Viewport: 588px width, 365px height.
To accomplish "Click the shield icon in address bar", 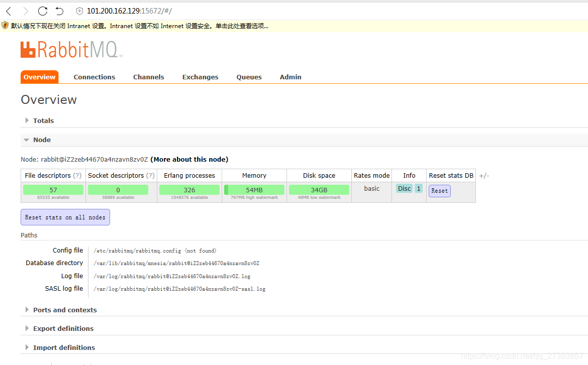I will pos(79,11).
